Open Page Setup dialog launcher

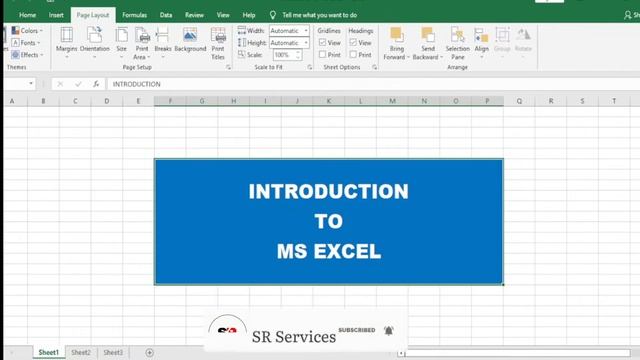pyautogui.click(x=228, y=67)
